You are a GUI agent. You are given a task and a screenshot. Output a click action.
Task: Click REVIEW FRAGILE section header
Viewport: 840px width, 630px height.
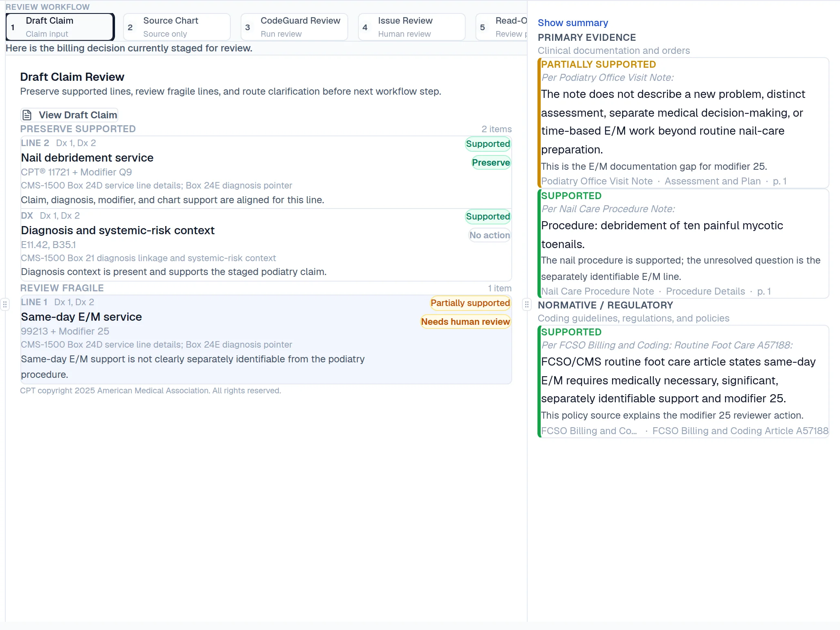(x=62, y=288)
